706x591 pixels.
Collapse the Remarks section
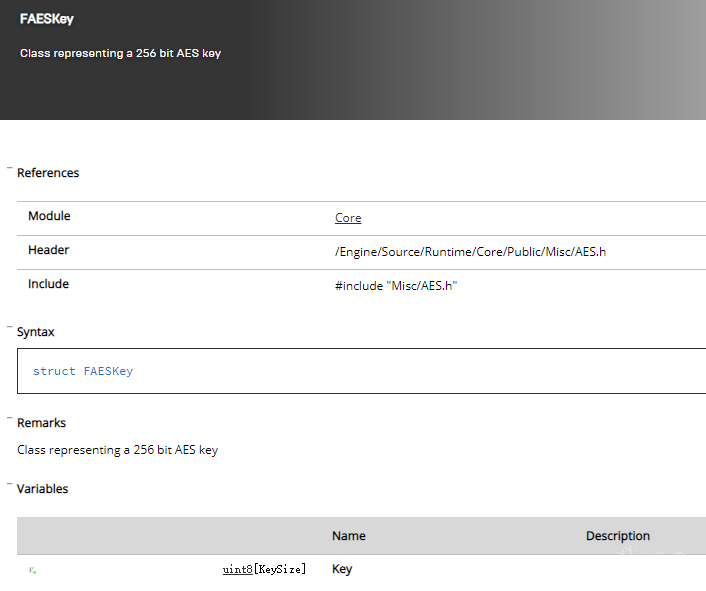10,421
